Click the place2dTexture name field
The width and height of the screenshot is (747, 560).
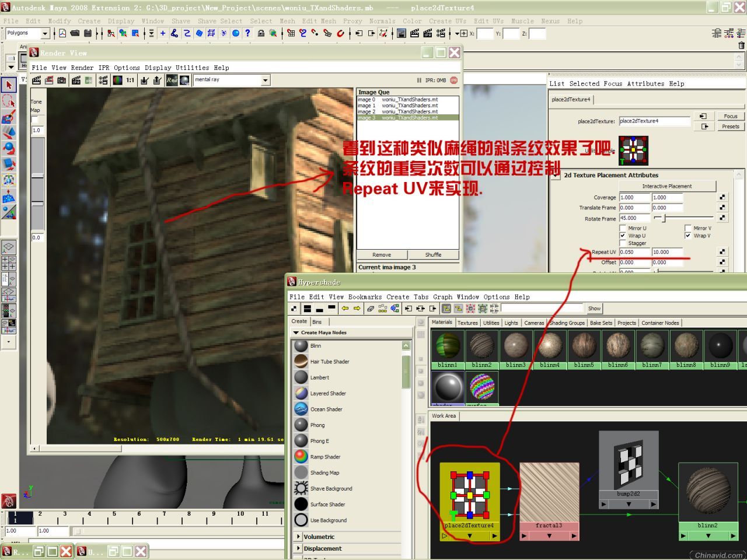[654, 121]
